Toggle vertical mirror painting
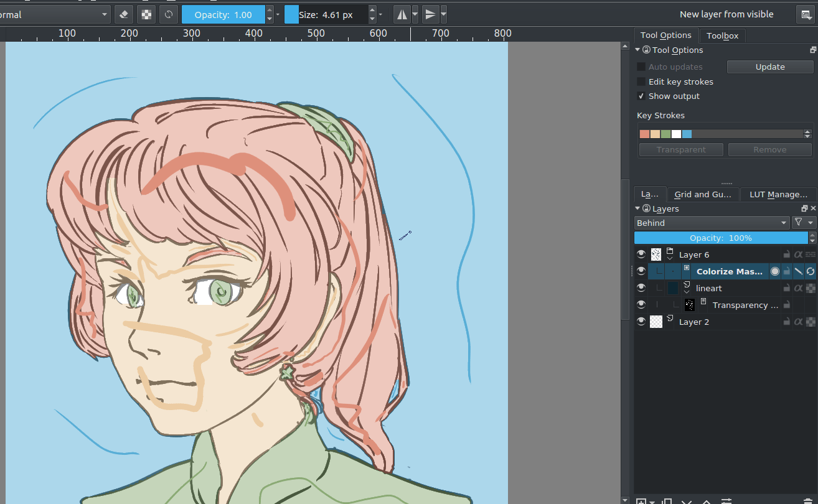The height and width of the screenshot is (504, 818). click(x=431, y=14)
